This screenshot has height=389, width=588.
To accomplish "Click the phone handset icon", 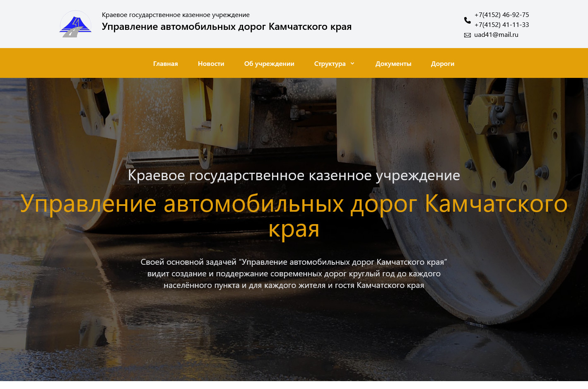I will pos(468,20).
